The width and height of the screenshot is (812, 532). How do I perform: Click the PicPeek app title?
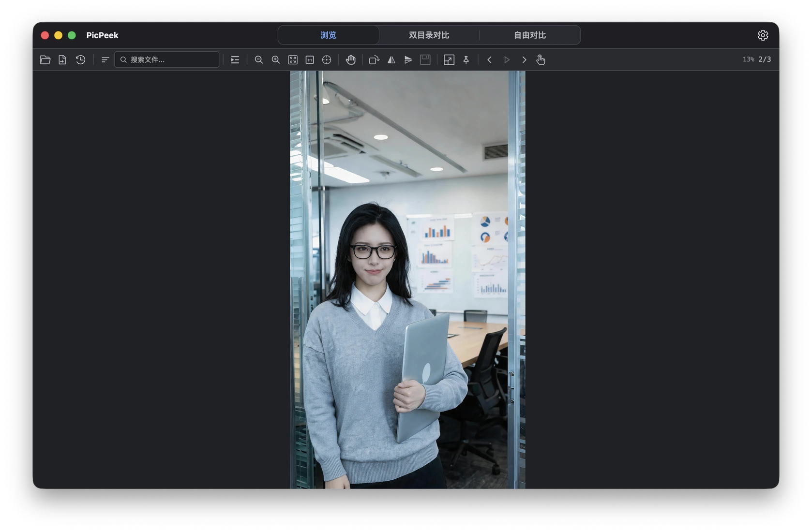click(x=102, y=35)
